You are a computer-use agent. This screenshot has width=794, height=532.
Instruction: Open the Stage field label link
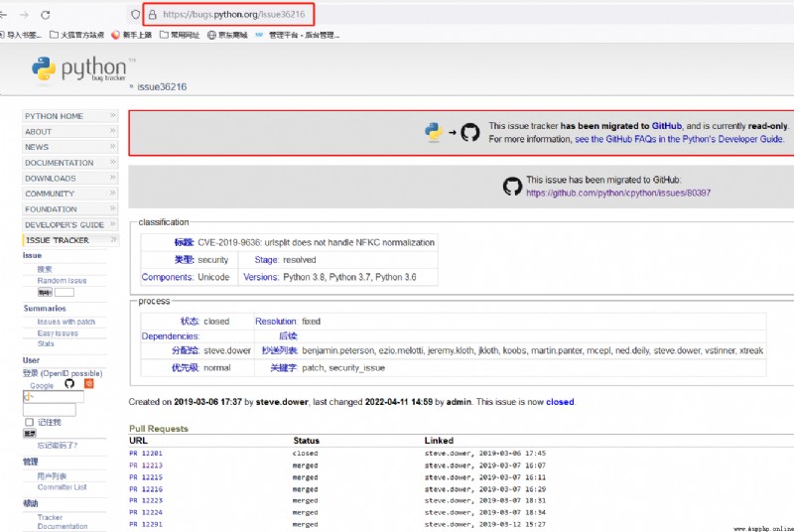click(267, 260)
